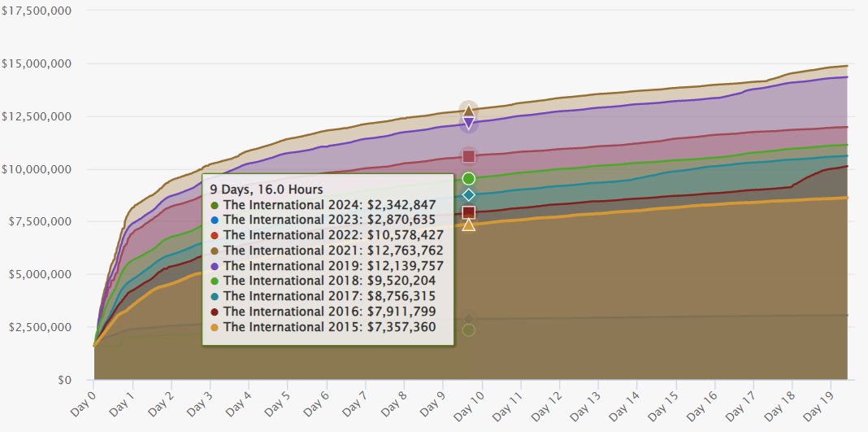Screen dimensions: 868x432
Task: Click the faded diamond marker near $2,870,635
Action: pos(468,319)
